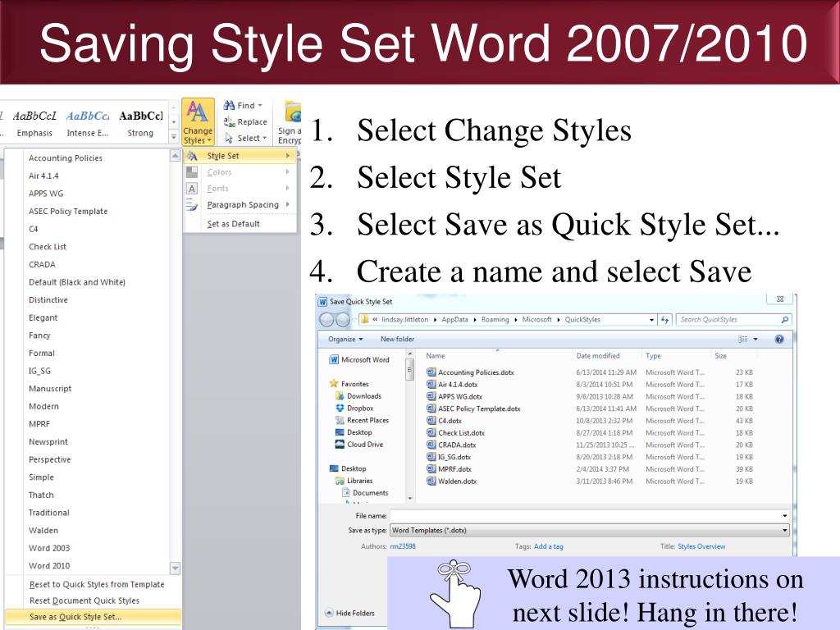The width and height of the screenshot is (840, 630).
Task: Click style set list scroll-down arrow
Action: (x=175, y=568)
